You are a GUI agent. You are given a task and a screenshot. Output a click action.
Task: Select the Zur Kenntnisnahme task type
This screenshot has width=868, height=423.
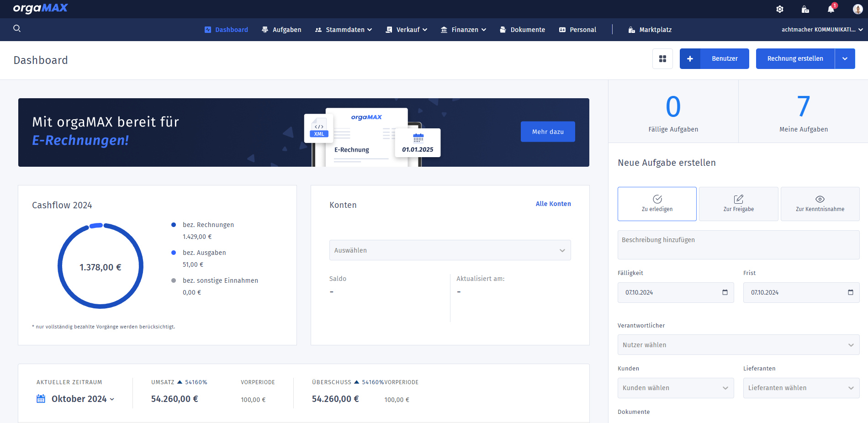coord(820,204)
